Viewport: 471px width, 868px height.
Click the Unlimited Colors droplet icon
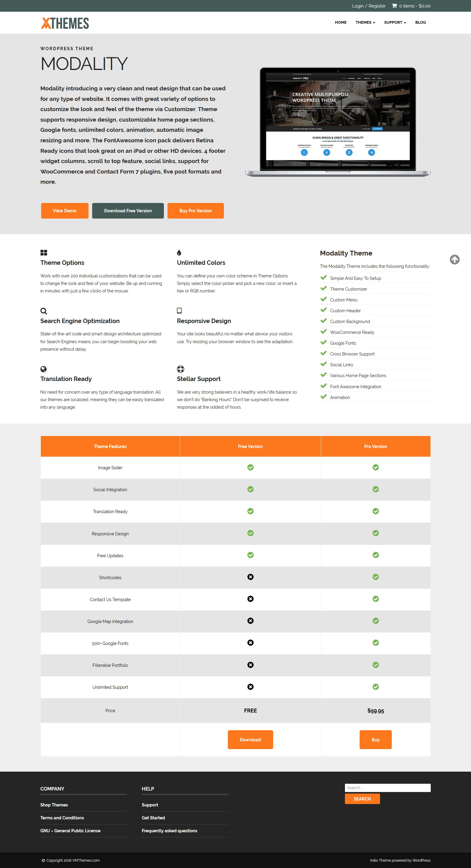pyautogui.click(x=179, y=253)
